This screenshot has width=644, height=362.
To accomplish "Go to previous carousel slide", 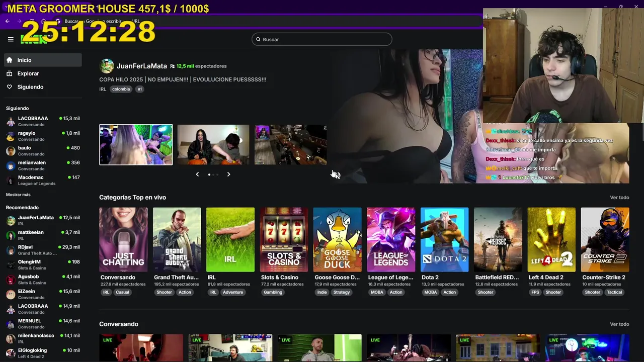I will pyautogui.click(x=197, y=174).
